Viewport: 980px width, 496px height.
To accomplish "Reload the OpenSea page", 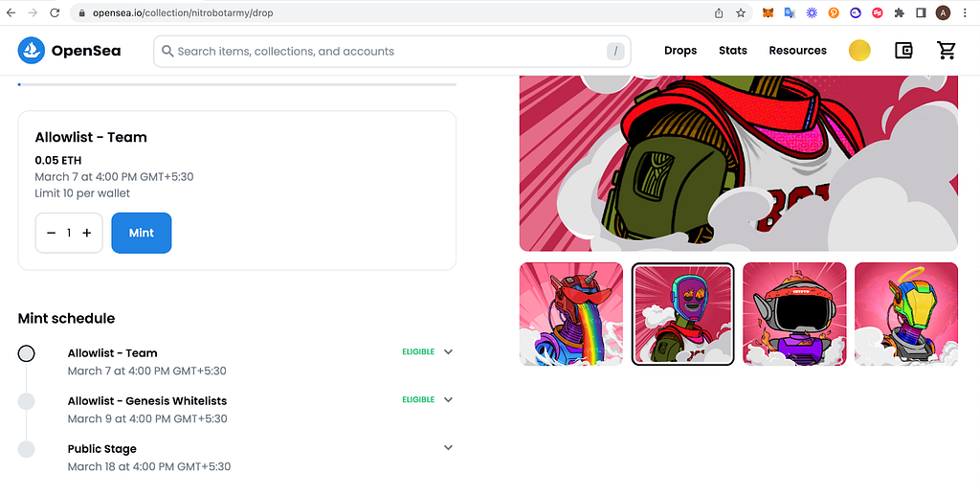I will point(55,12).
